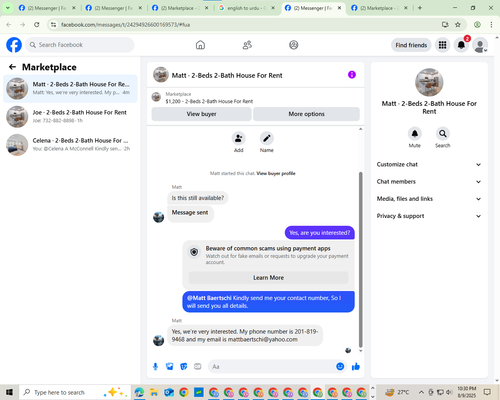Choose a GIF icon
This screenshot has width=500, height=400.
coord(198,367)
